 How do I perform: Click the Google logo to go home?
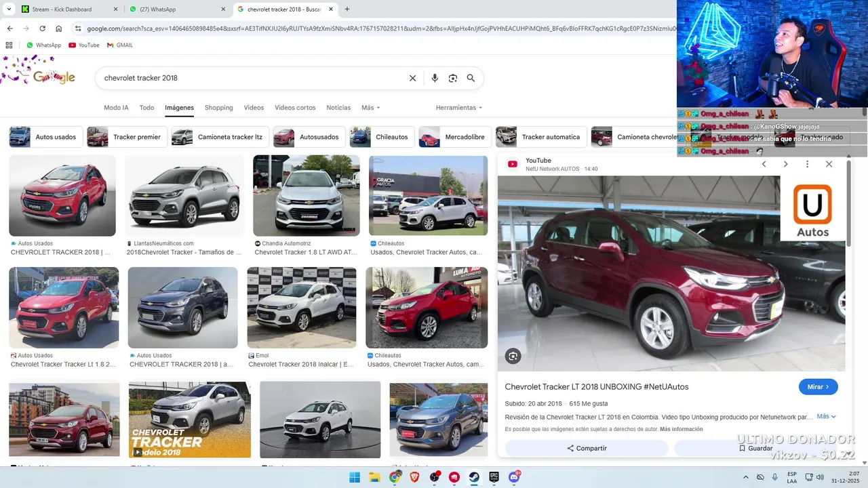click(53, 77)
